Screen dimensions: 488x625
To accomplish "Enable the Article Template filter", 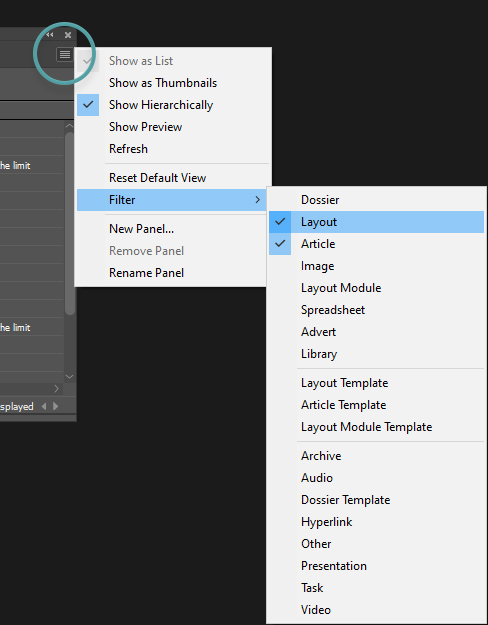I will tap(376, 405).
